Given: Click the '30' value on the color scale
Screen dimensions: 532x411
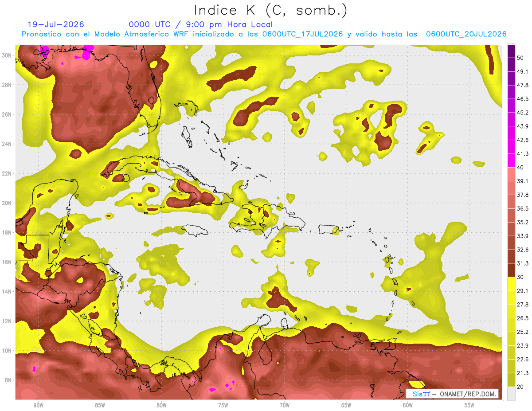Looking at the screenshot, I should (x=520, y=277).
